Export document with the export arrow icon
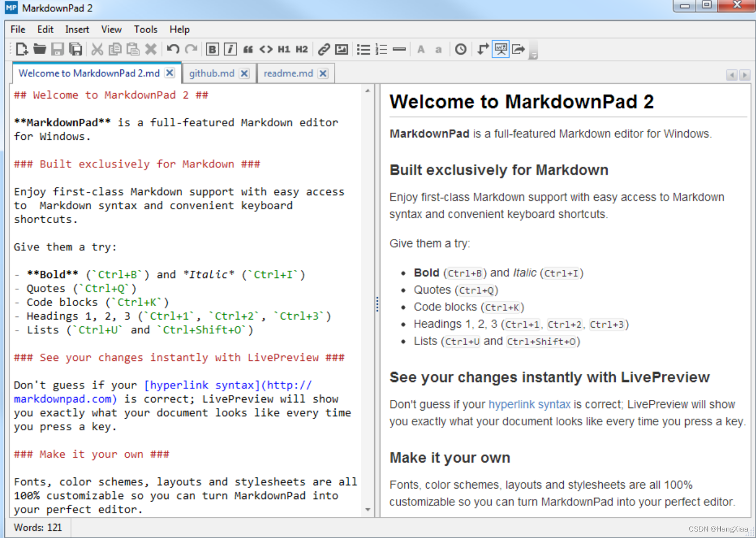The image size is (756, 538). coord(519,49)
